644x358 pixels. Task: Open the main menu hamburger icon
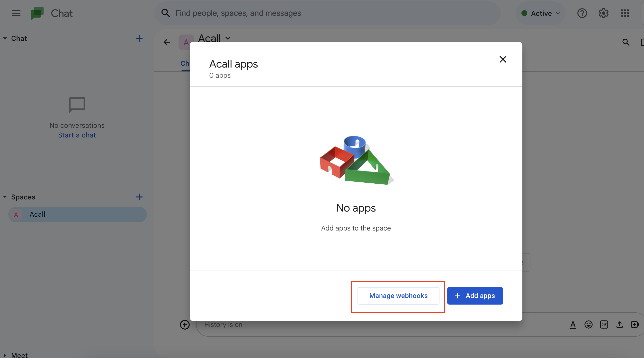16,13
